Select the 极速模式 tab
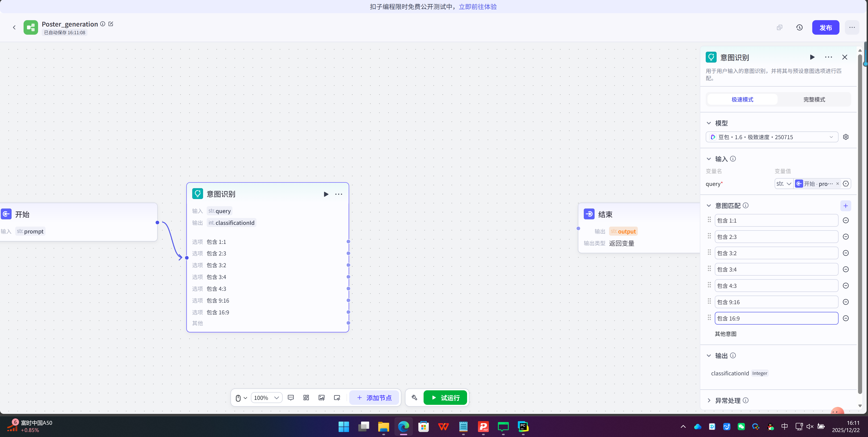868x437 pixels. click(742, 100)
